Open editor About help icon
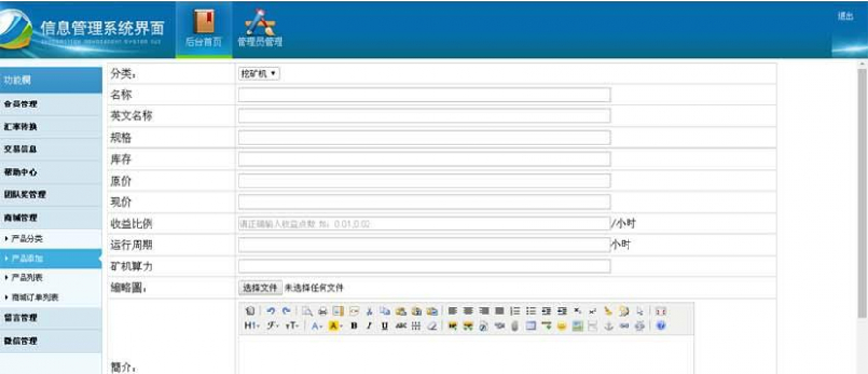868x374 pixels. (661, 326)
